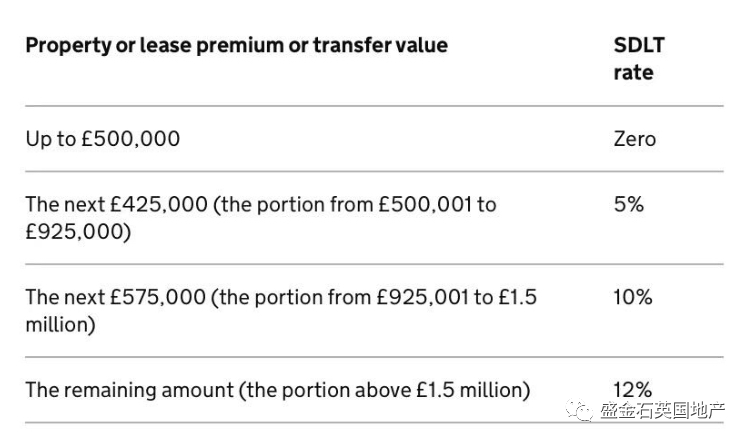Screen dimensions: 750x443
Task: Click the 'The next £425,000' row text
Action: pos(261,218)
